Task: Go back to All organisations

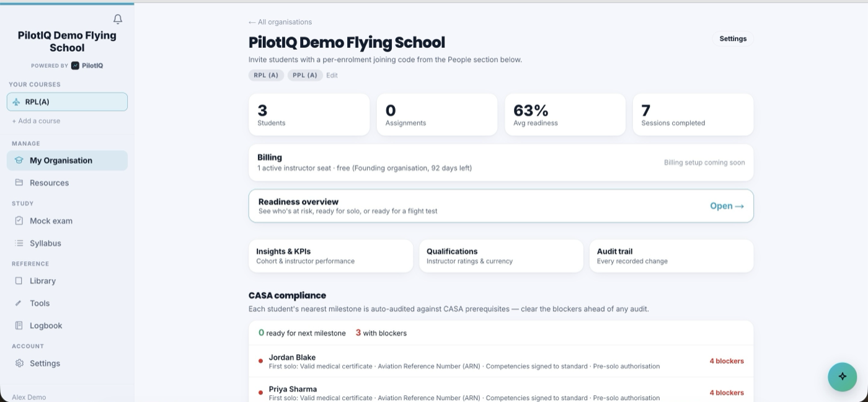Action: pos(280,22)
